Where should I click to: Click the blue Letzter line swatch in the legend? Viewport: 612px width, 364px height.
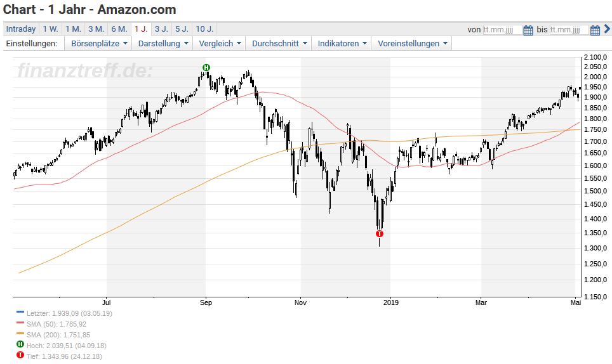[20, 312]
